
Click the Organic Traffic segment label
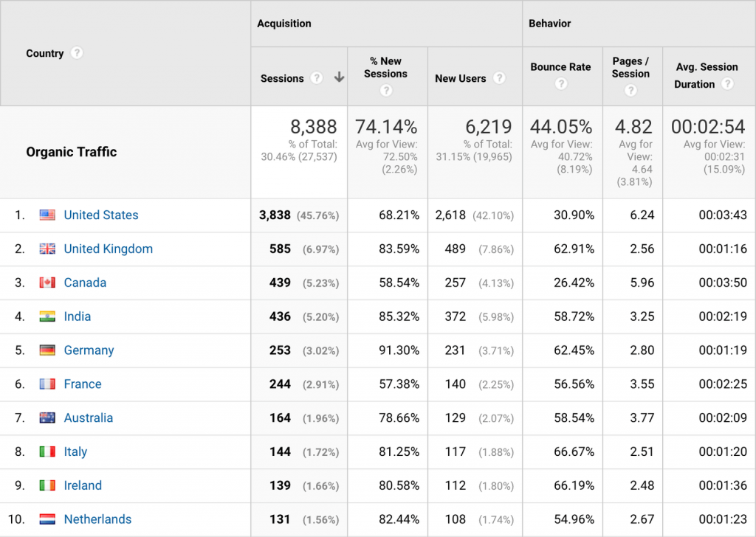(72, 152)
